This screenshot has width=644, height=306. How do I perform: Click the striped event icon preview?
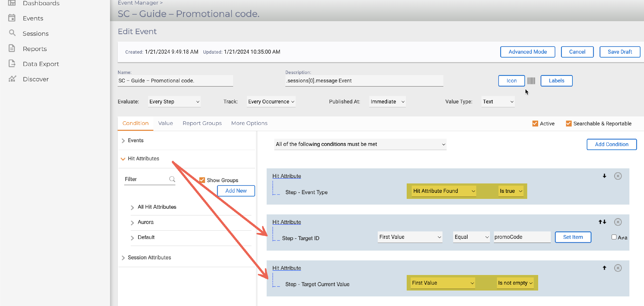[531, 81]
